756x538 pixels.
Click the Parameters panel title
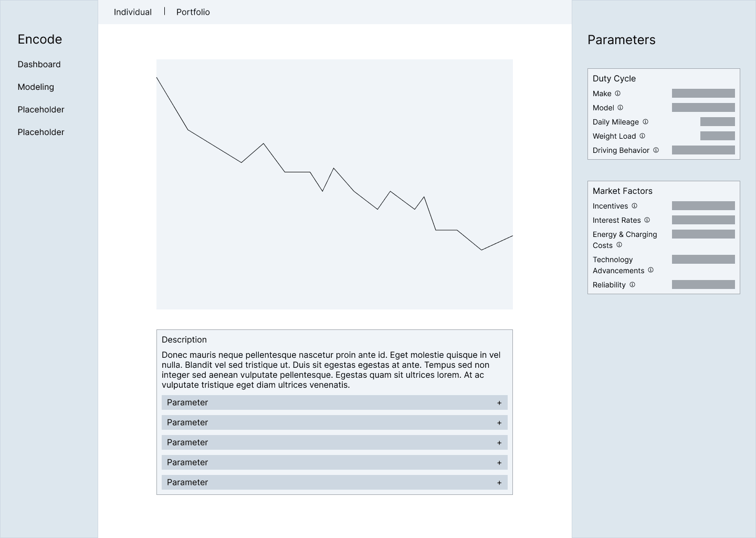622,40
